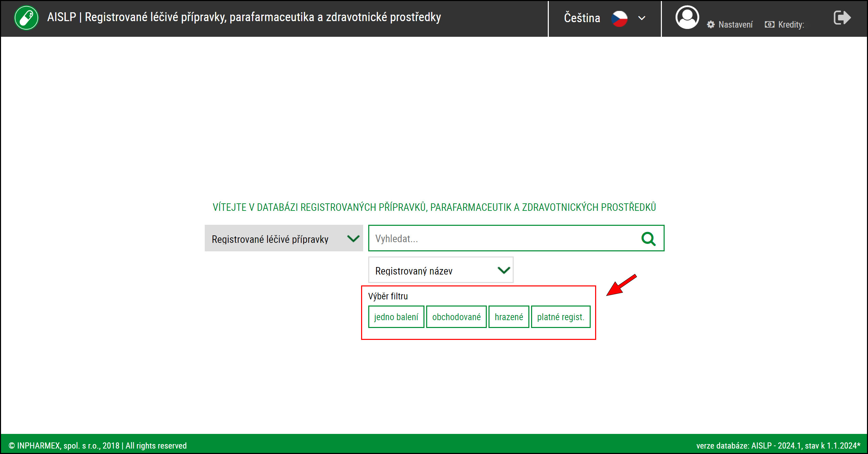Image resolution: width=868 pixels, height=454 pixels.
Task: Click the INPHARMEX copyright footer text
Action: coord(98,445)
